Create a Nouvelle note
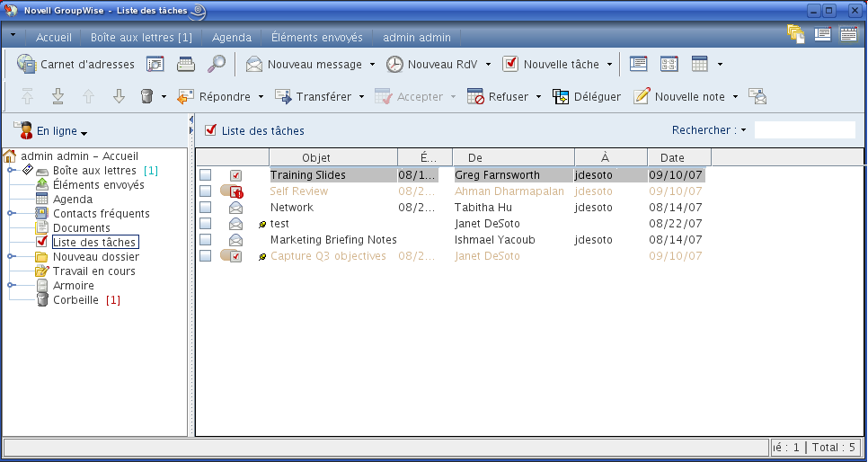Screen dimensions: 868x462 coord(679,96)
